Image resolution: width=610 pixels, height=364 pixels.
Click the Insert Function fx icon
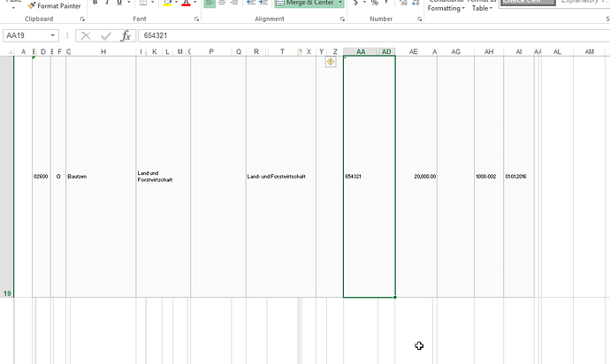126,35
